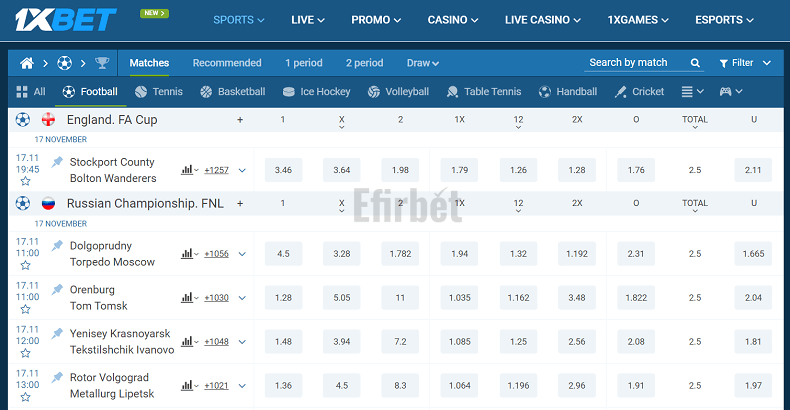Image resolution: width=790 pixels, height=410 pixels.
Task: Open Russian Championship. FNL league
Action: 145,203
